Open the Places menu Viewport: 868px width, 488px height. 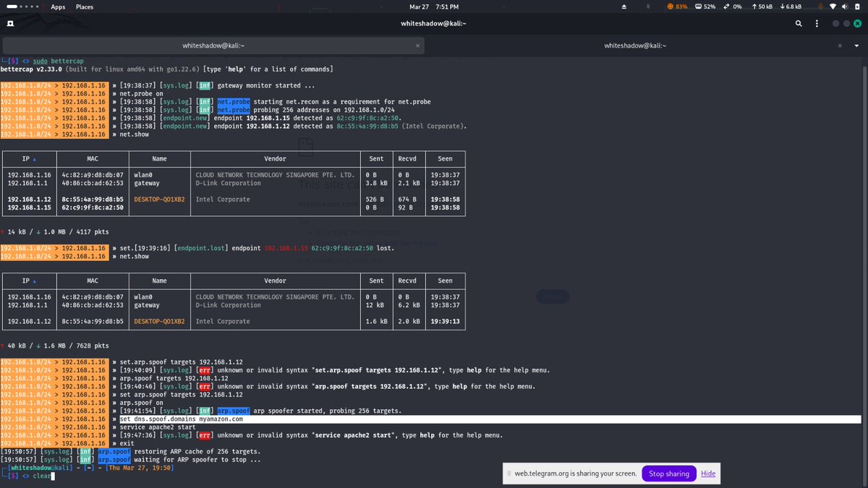(x=85, y=7)
